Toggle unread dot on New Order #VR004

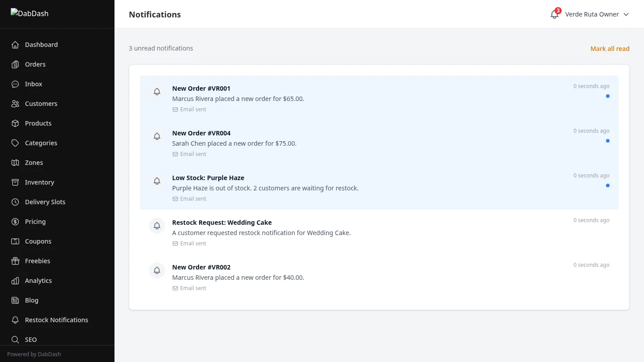coord(607,140)
